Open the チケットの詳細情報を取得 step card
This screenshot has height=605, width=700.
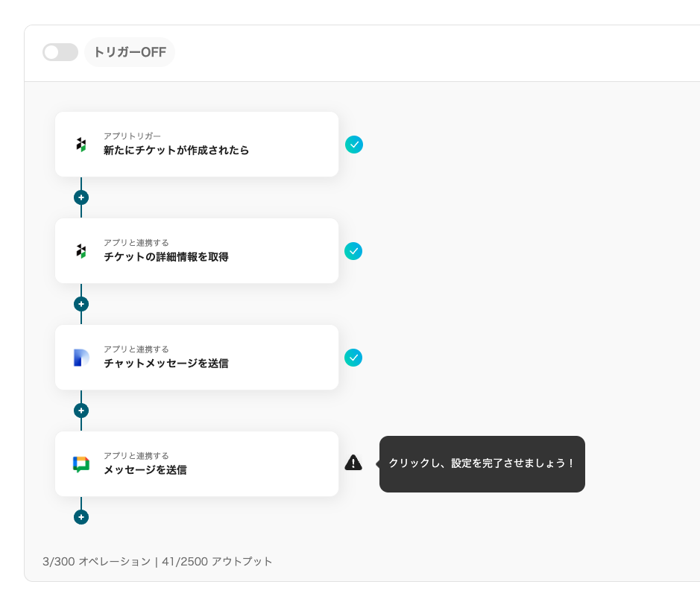[x=196, y=251]
